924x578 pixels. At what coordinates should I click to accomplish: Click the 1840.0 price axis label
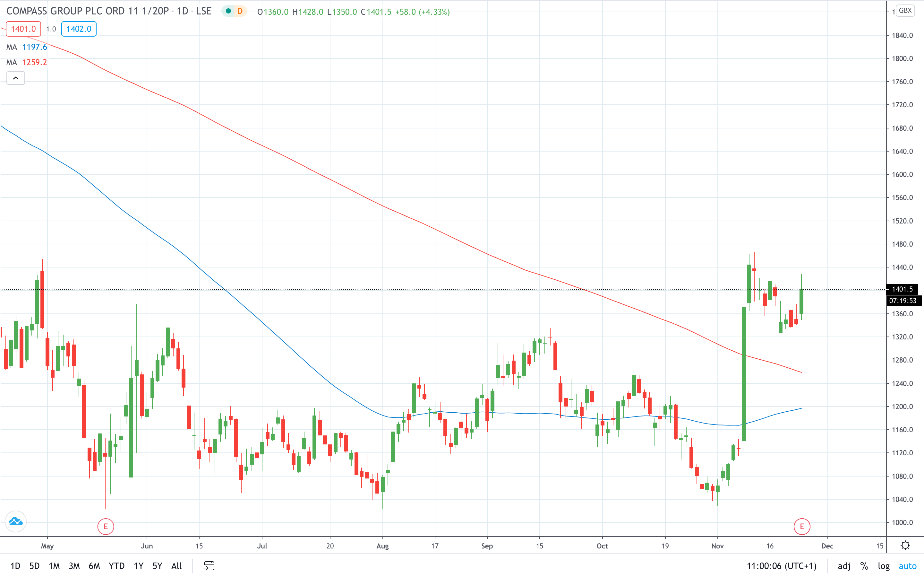tap(902, 35)
